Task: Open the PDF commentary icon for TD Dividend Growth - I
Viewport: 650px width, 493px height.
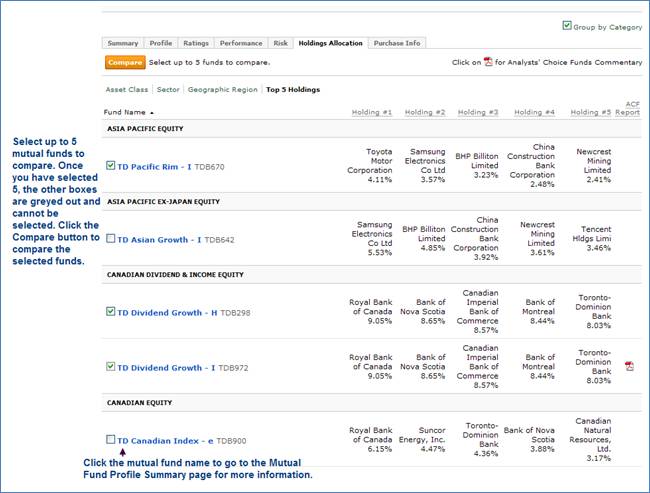Action: coord(629,366)
